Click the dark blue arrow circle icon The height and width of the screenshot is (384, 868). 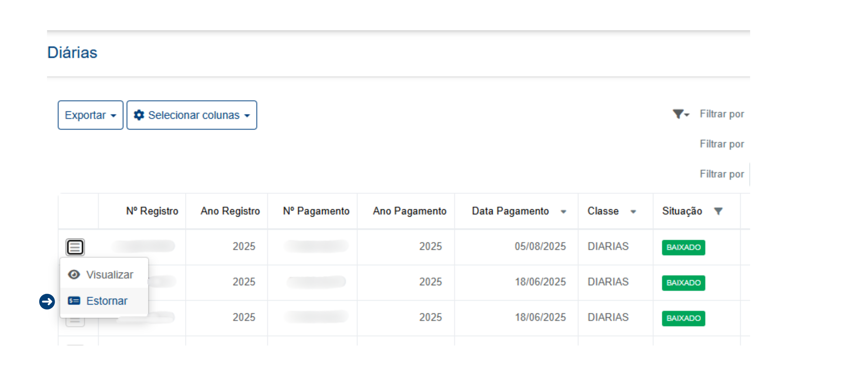point(47,301)
